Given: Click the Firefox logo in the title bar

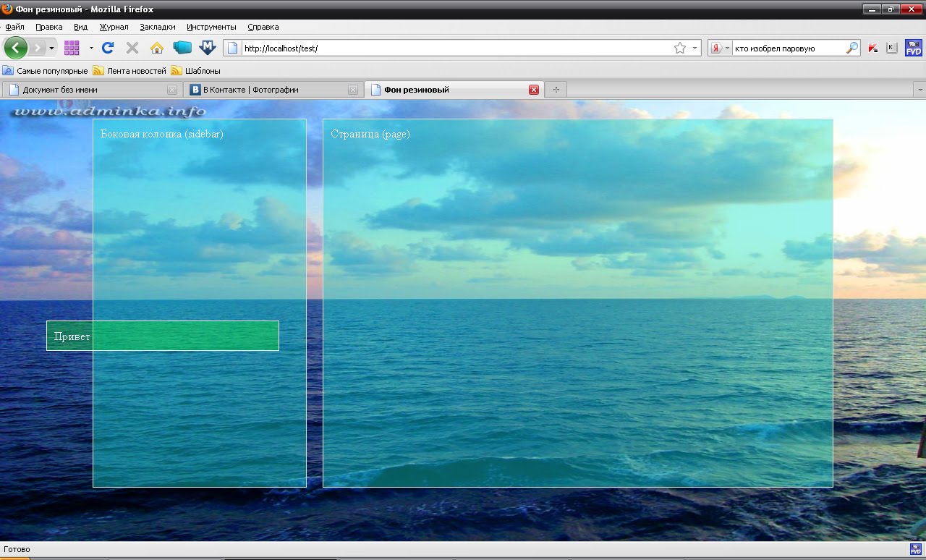Looking at the screenshot, I should click(7, 9).
